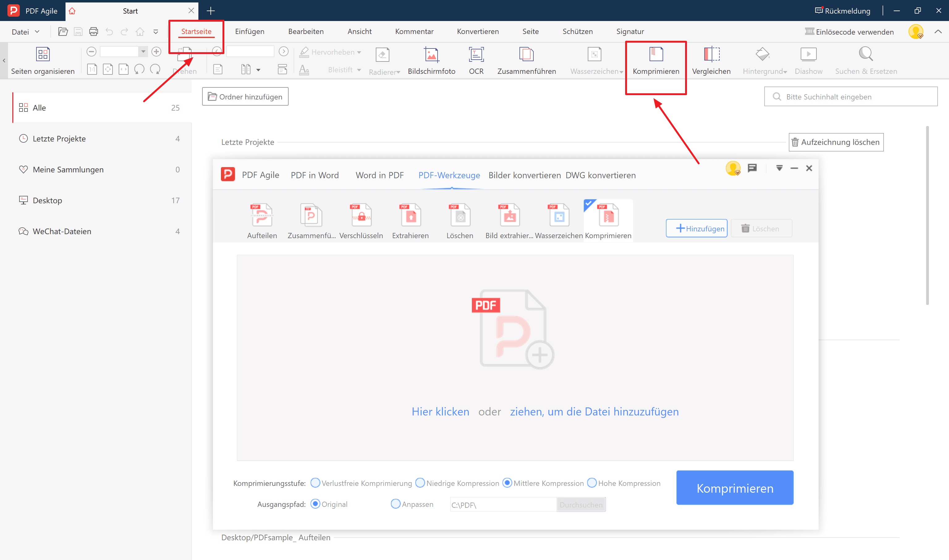Click Ordner hinzufügen button

(x=245, y=97)
